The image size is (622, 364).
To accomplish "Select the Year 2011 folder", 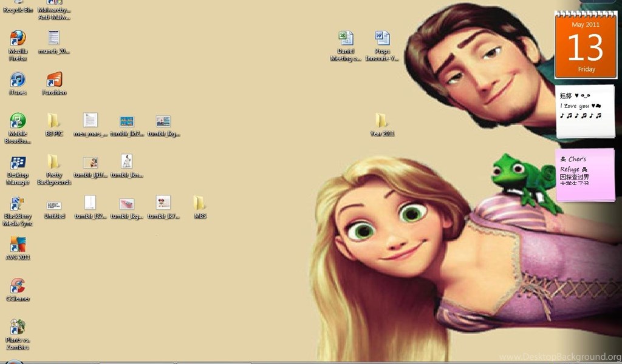I will [x=383, y=125].
